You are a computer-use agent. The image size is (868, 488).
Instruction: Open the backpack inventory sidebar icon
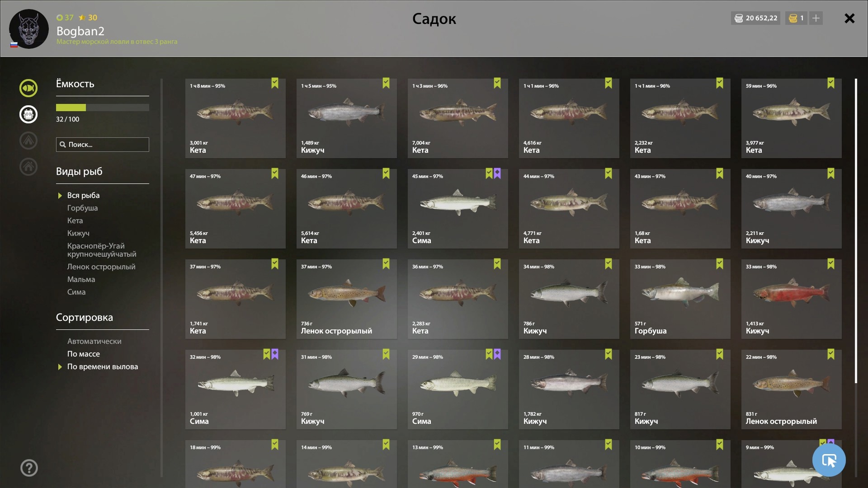click(x=28, y=114)
